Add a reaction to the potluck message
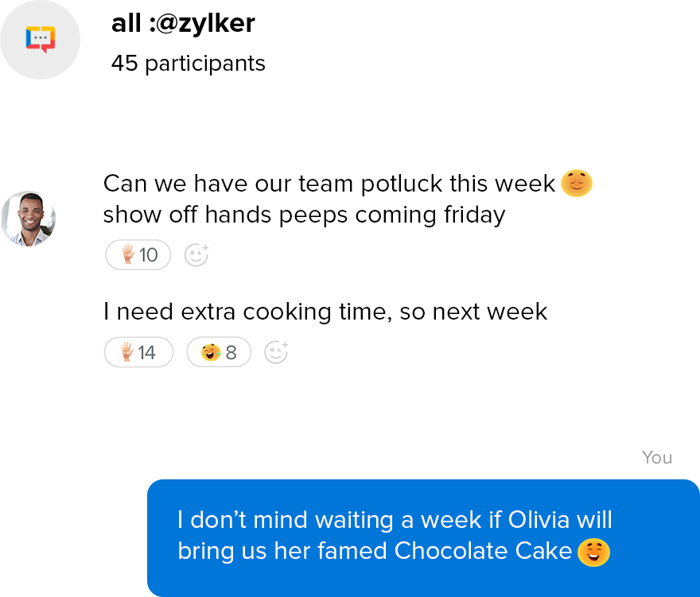This screenshot has height=597, width=700. [196, 255]
